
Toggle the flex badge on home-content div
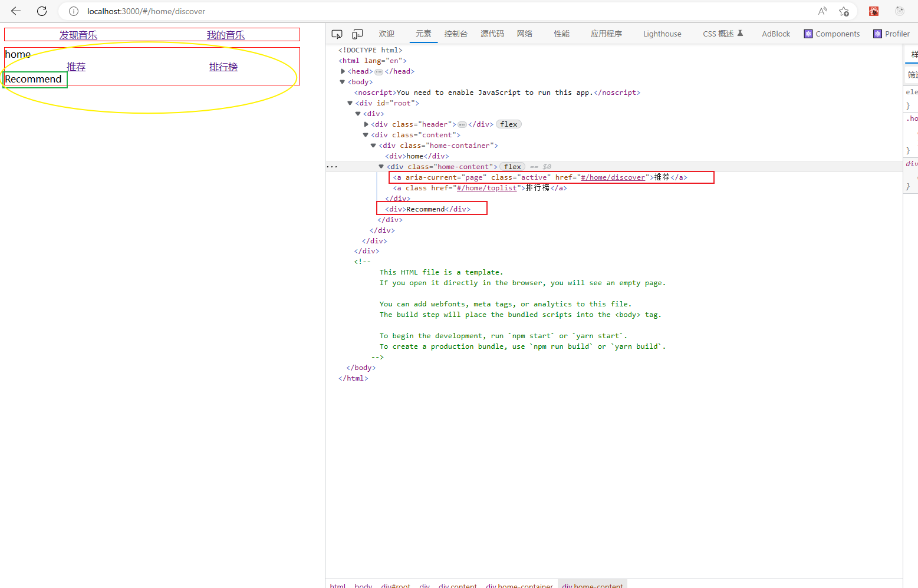click(x=512, y=167)
